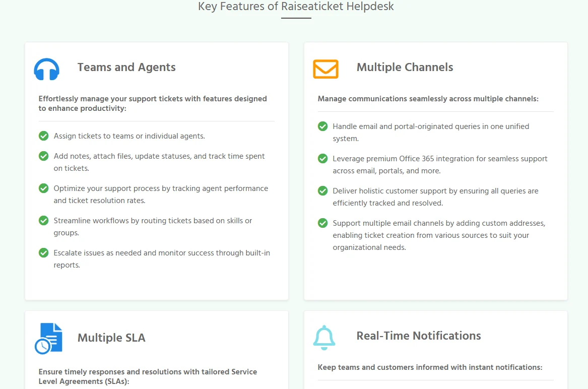The height and width of the screenshot is (389, 588).
Task: Click the orange envelope icon for Multiple Channels
Action: (x=325, y=69)
